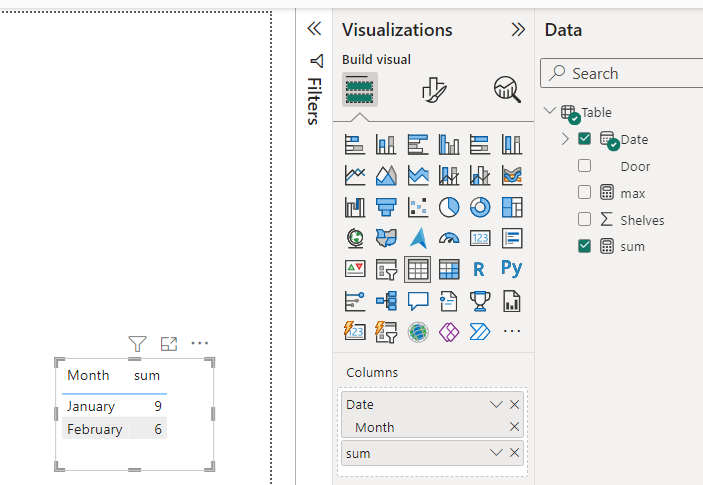Screen dimensions: 703x485
Task: Select the Stacked column chart visual
Action: point(386,144)
